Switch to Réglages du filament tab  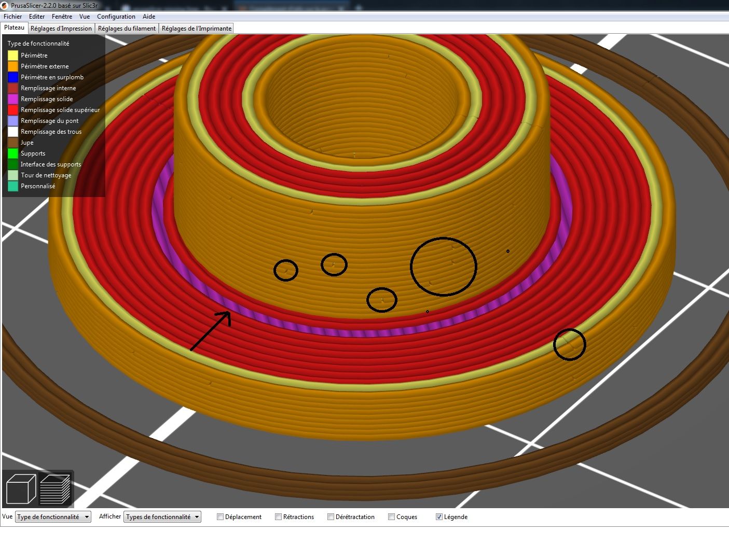pyautogui.click(x=127, y=29)
